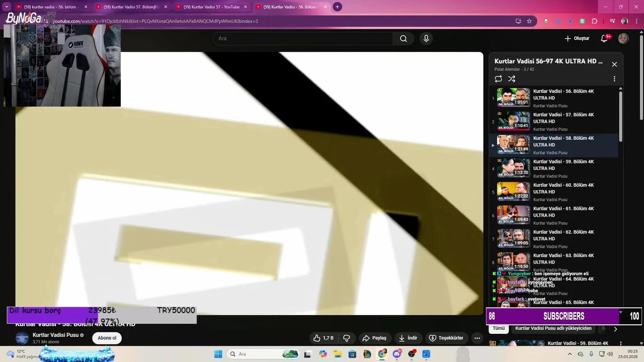Click the playlist title 'Kurtlar Vadisi 56-97 4K ULTRA HD'
This screenshot has height=362, width=644.
point(548,61)
